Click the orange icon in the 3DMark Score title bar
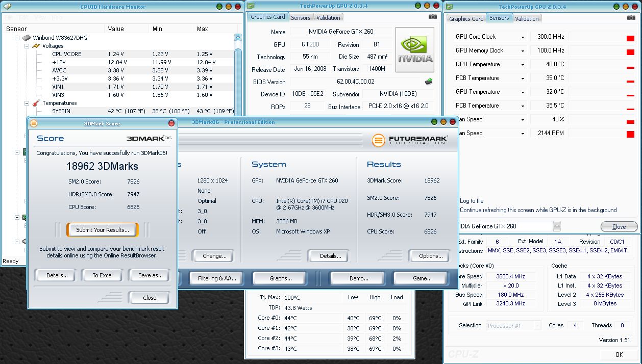 tap(33, 123)
